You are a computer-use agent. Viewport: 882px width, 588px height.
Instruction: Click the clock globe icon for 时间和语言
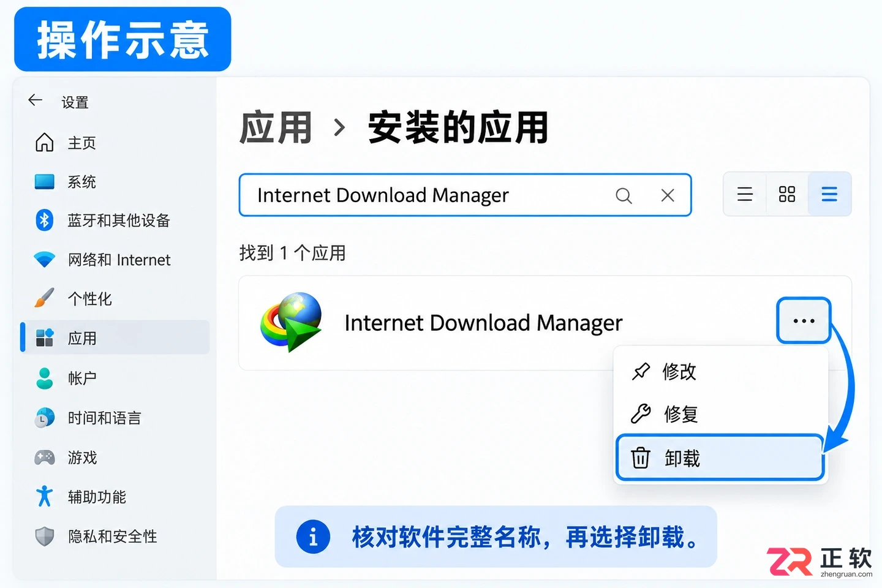point(44,418)
